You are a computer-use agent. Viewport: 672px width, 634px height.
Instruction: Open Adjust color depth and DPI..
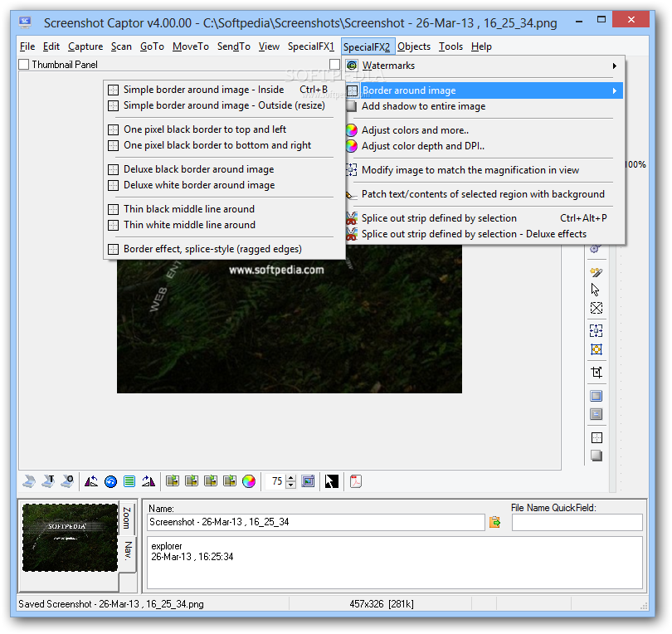483,146
